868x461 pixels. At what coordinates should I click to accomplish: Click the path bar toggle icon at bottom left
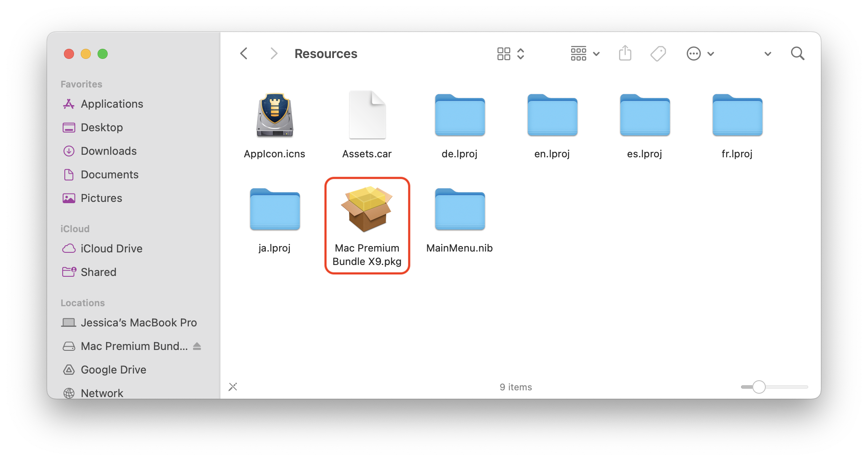233,387
